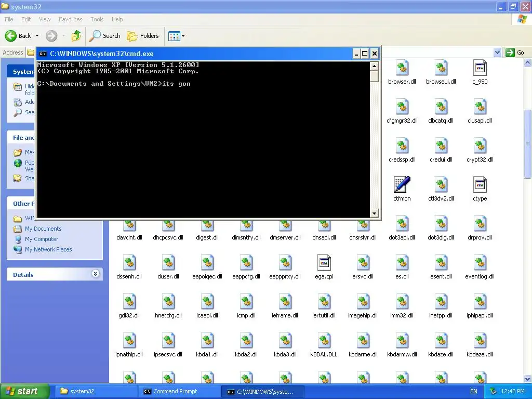Select ieframe.dll file icon
The width and height of the screenshot is (532, 399).
[x=285, y=302]
